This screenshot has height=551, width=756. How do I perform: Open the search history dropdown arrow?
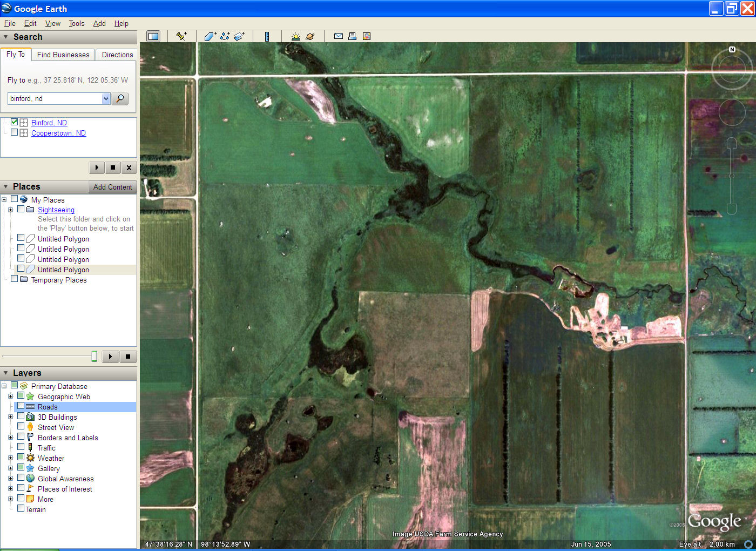(106, 98)
